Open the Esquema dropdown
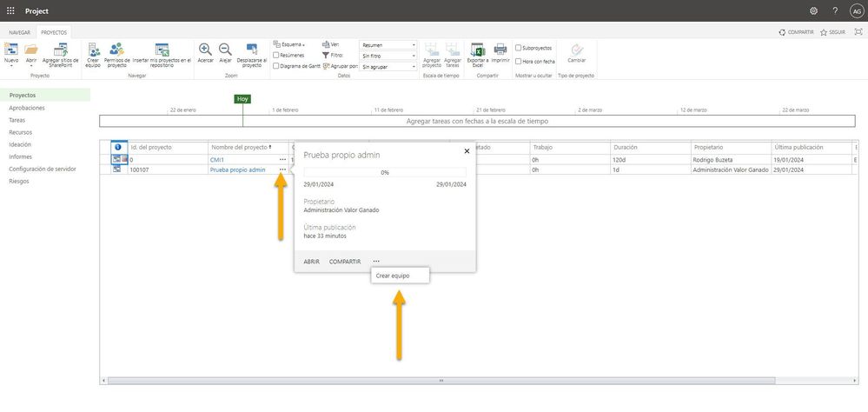 click(289, 44)
